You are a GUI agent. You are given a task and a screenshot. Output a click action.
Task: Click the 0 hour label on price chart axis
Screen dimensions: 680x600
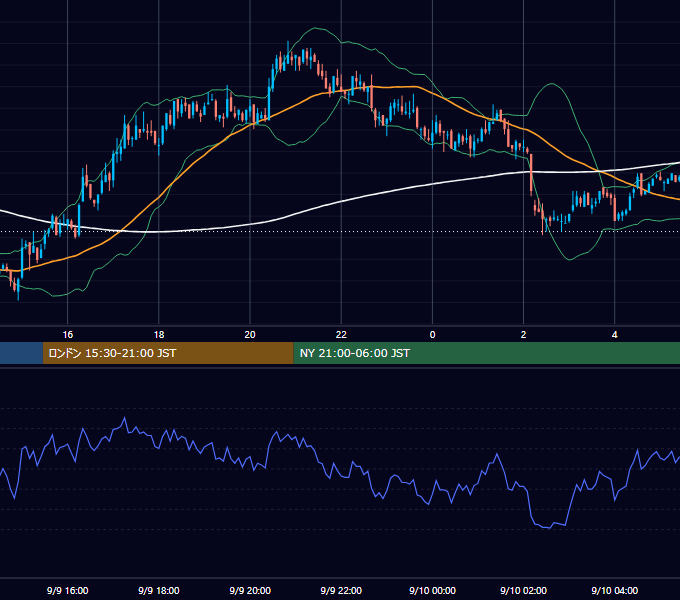click(432, 335)
